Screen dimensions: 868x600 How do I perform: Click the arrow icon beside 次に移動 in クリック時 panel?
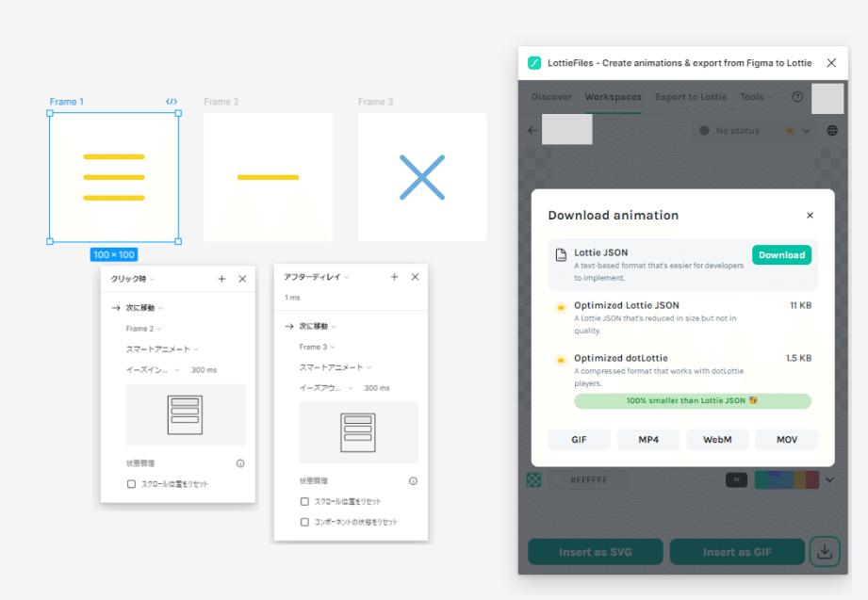[x=116, y=308]
